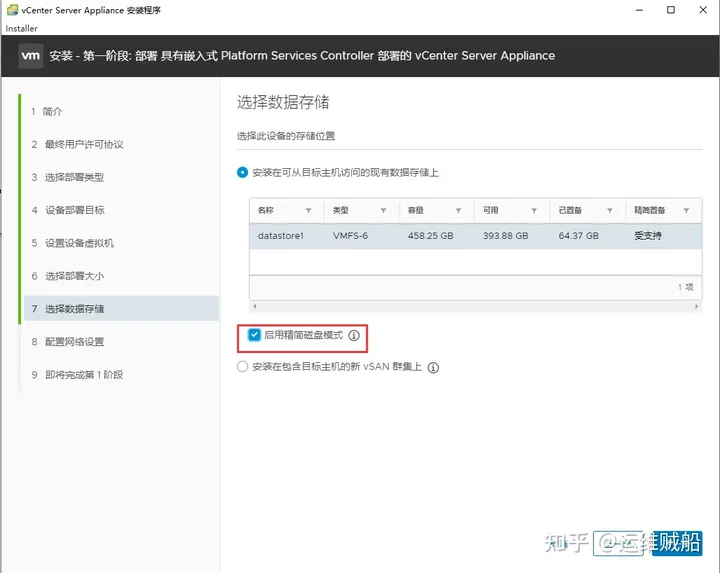Go to step 5 设置设备虚拟机
This screenshot has height=573, width=720.
[x=79, y=243]
